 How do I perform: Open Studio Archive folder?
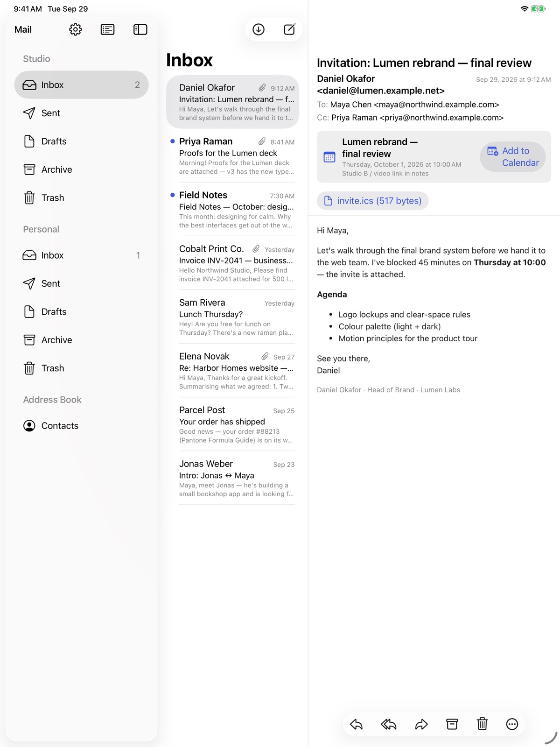(81, 169)
